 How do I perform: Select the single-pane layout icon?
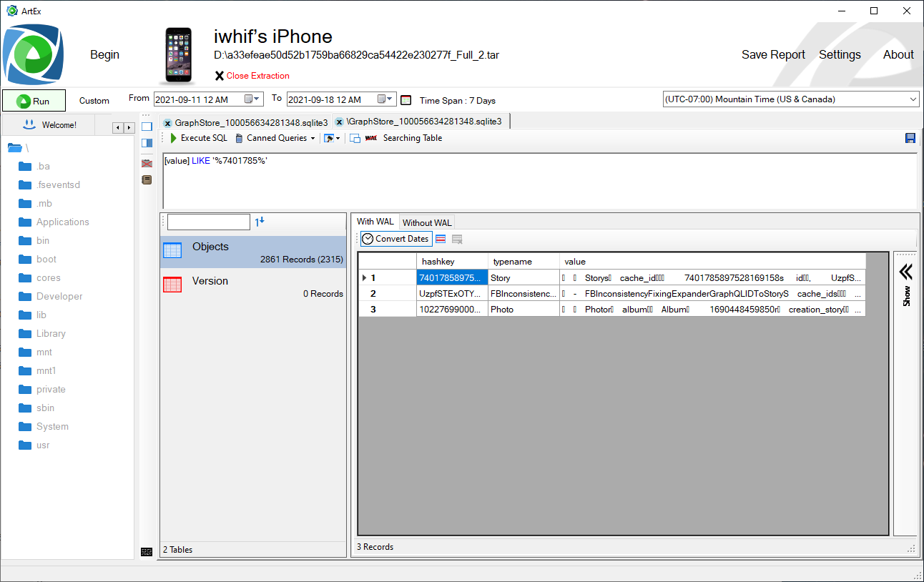coord(147,127)
